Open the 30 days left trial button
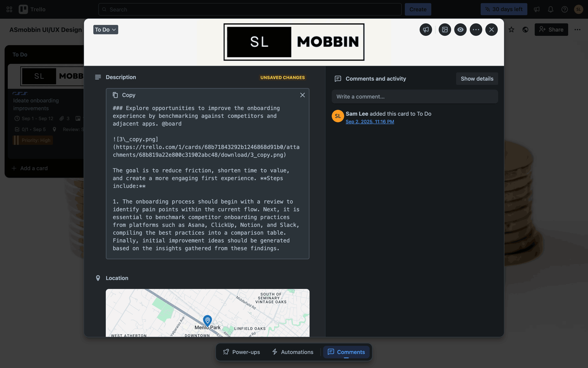Viewport: 588px width, 368px height. coord(504,9)
